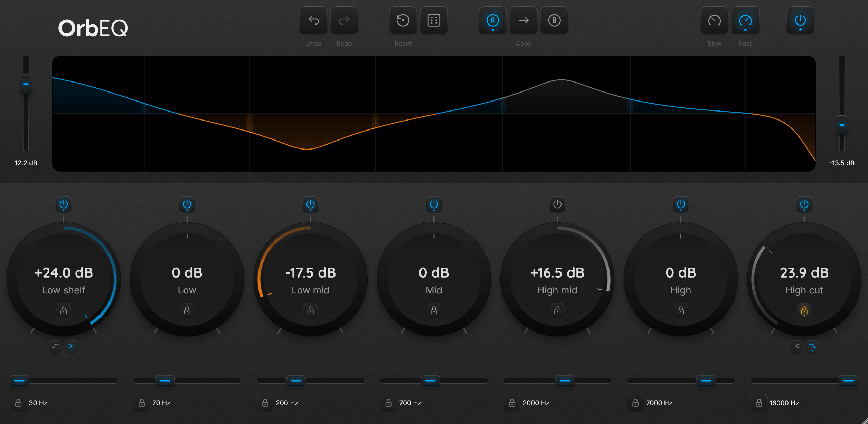Lock the 7000 Hz frequency
Viewport: 868px width, 424px height.
pyautogui.click(x=635, y=403)
